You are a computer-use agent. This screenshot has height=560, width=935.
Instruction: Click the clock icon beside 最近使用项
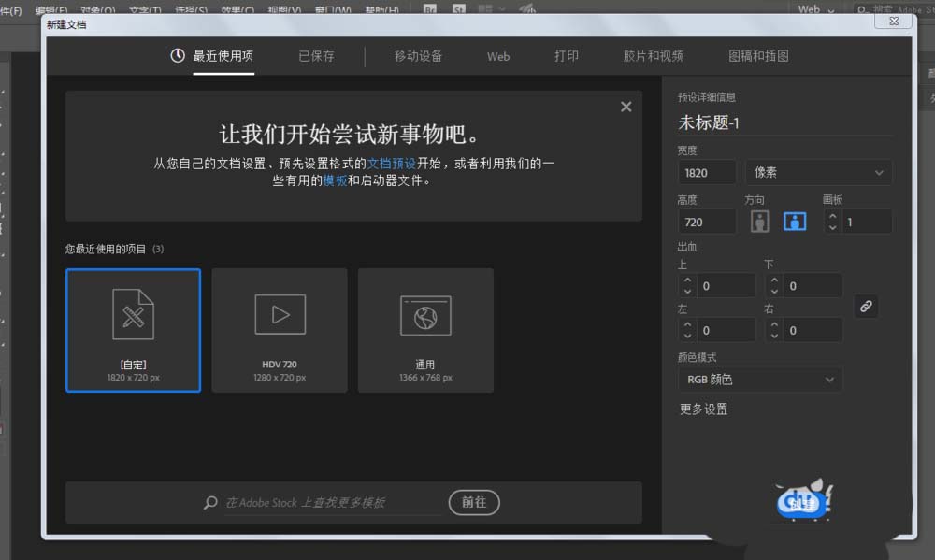(x=177, y=55)
